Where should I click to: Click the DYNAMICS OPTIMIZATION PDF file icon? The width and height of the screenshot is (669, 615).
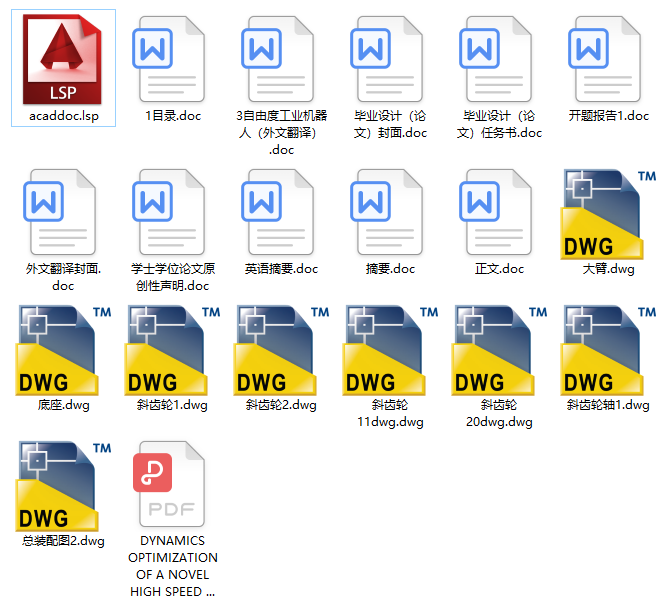pos(169,484)
